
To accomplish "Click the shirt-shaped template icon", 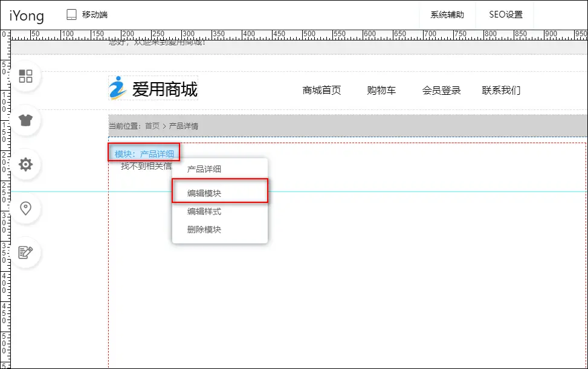I will [26, 120].
